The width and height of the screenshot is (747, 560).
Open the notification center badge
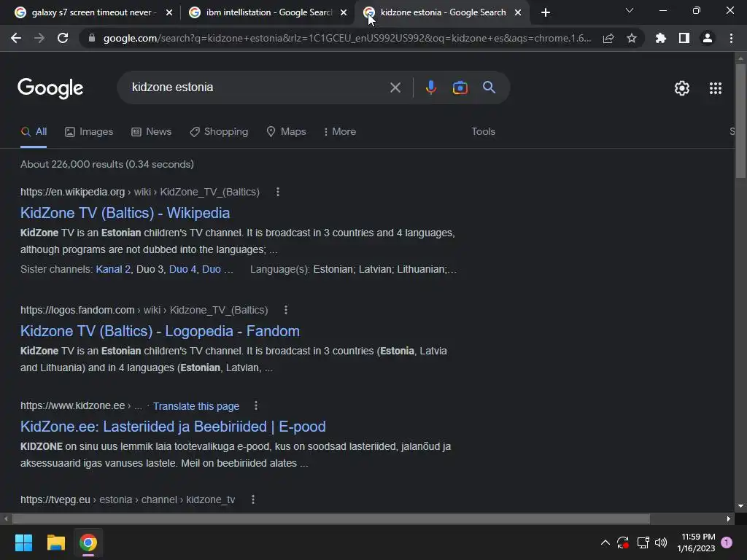(727, 542)
